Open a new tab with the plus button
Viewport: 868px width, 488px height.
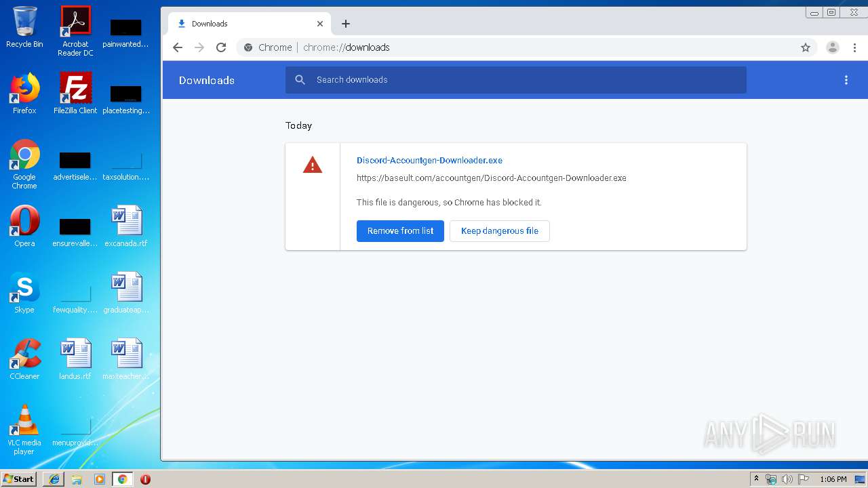click(345, 24)
